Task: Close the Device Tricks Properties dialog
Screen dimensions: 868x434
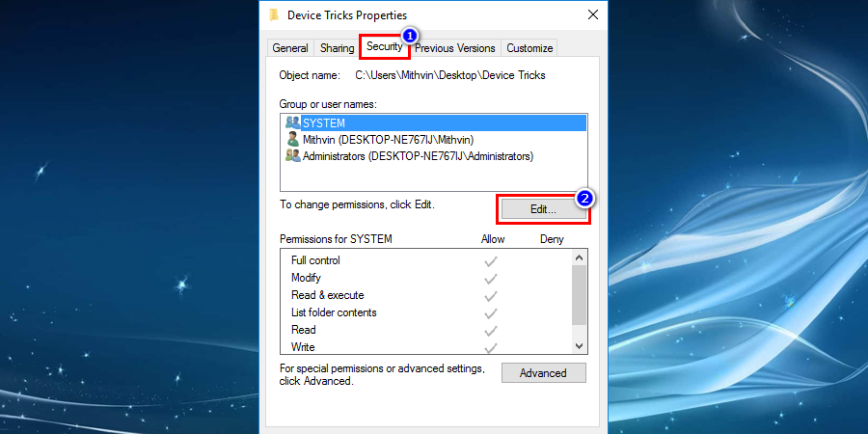Action: click(x=593, y=14)
